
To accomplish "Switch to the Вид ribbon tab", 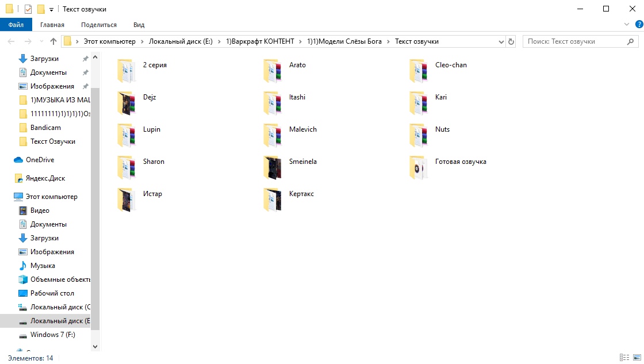I will (139, 25).
